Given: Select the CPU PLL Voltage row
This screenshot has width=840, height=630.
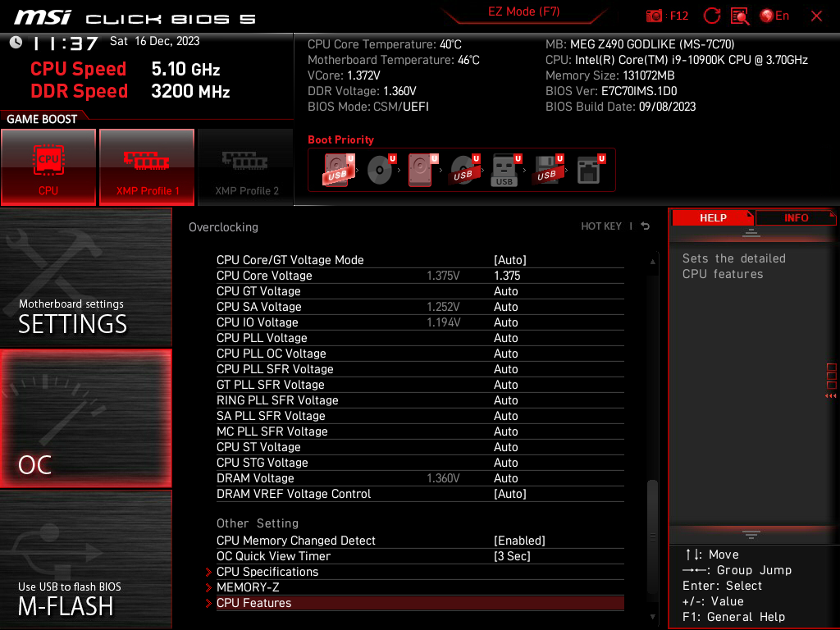Looking at the screenshot, I should 420,337.
